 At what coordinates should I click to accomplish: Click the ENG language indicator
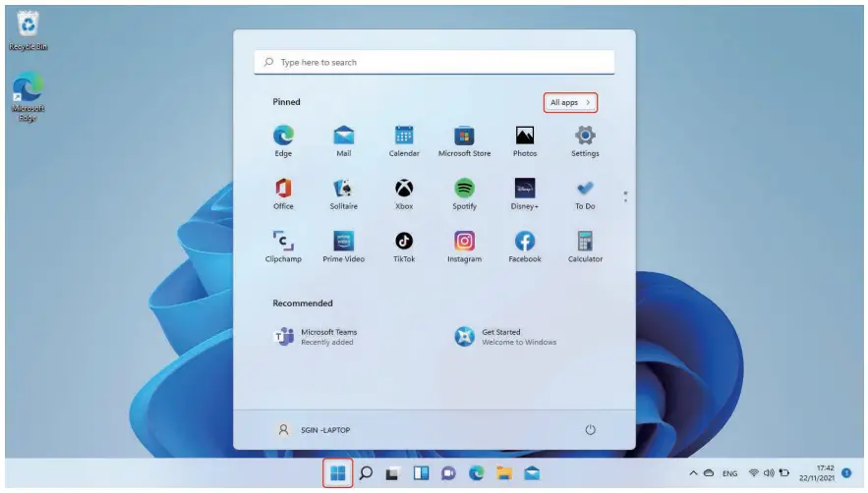coord(729,473)
